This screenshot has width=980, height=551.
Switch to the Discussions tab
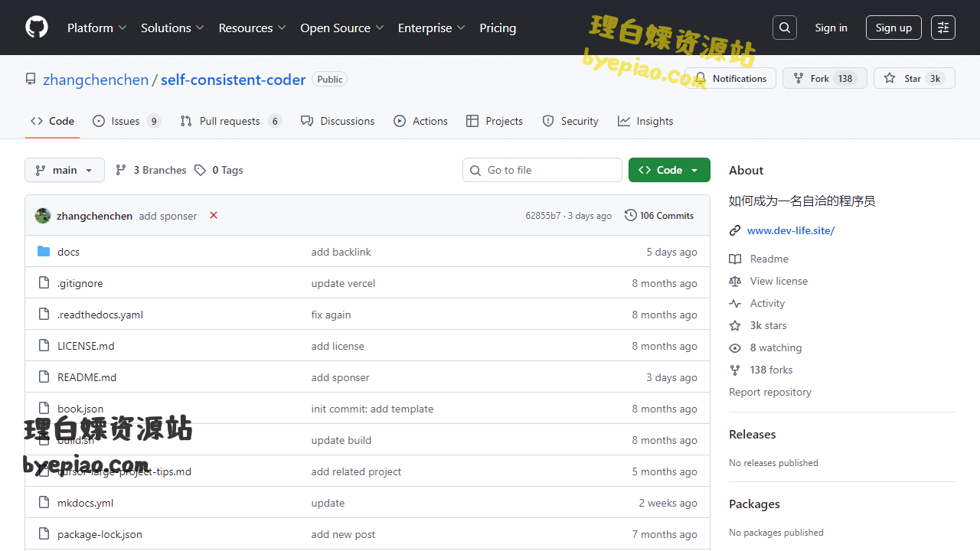click(338, 121)
